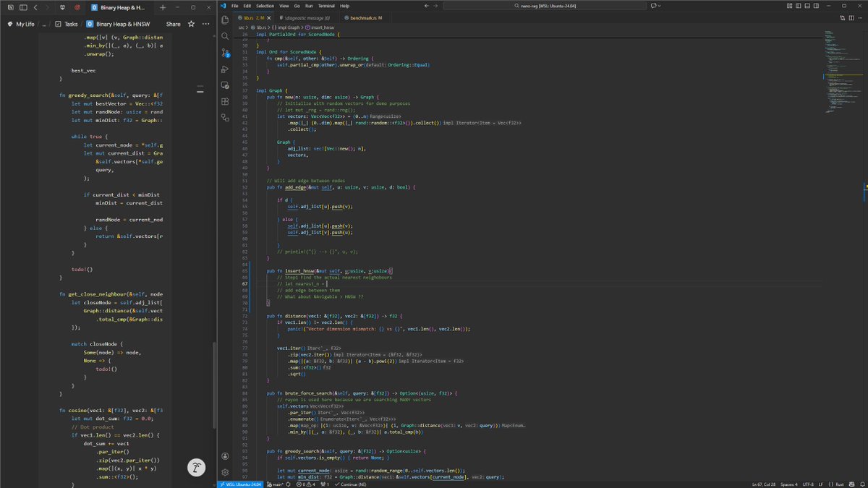Open Copilot chat dropdown in title bar
This screenshot has width=868, height=488.
655,6
